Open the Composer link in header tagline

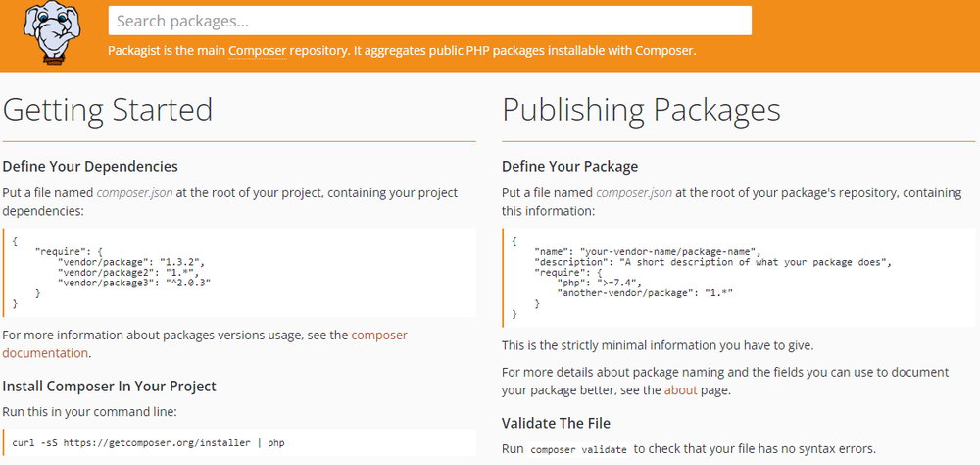tap(258, 51)
